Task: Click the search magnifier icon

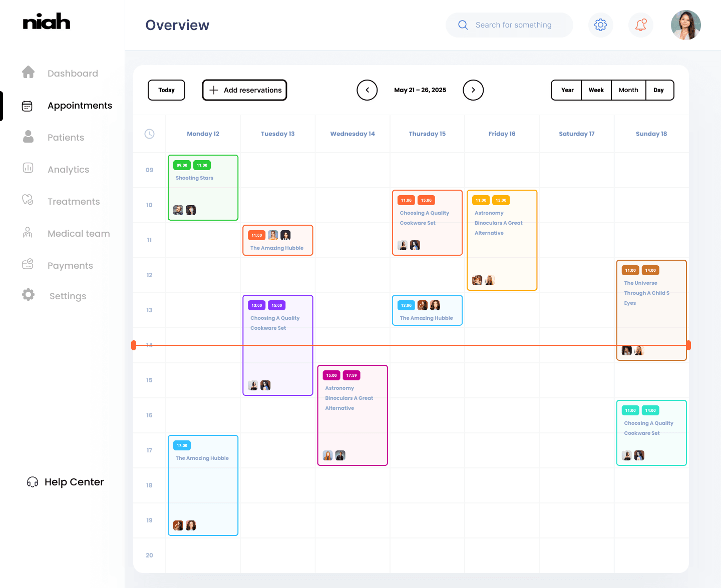Action: point(463,25)
